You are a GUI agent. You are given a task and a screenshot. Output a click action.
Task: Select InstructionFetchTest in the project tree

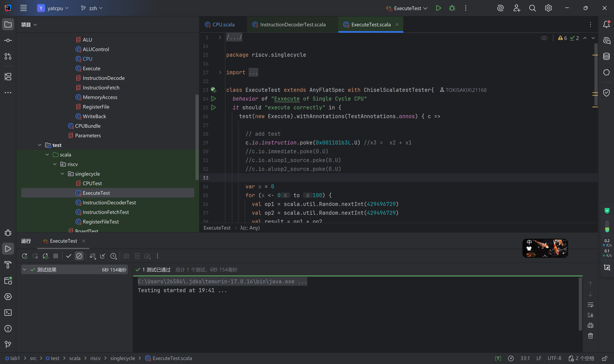tap(106, 212)
